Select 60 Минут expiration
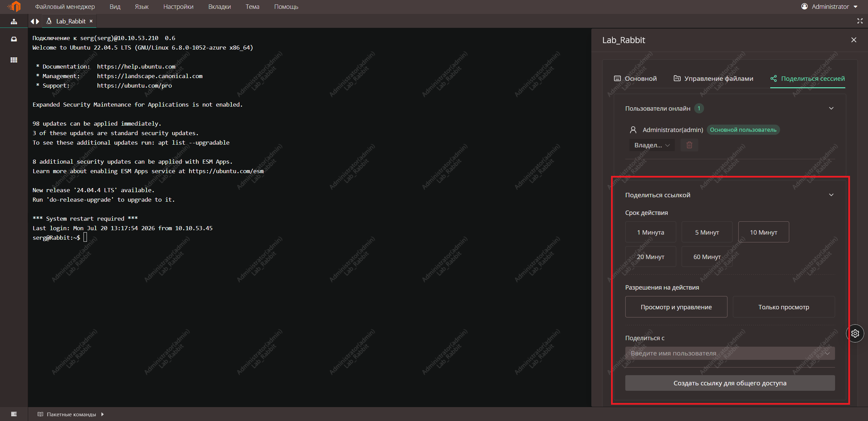 pos(707,257)
